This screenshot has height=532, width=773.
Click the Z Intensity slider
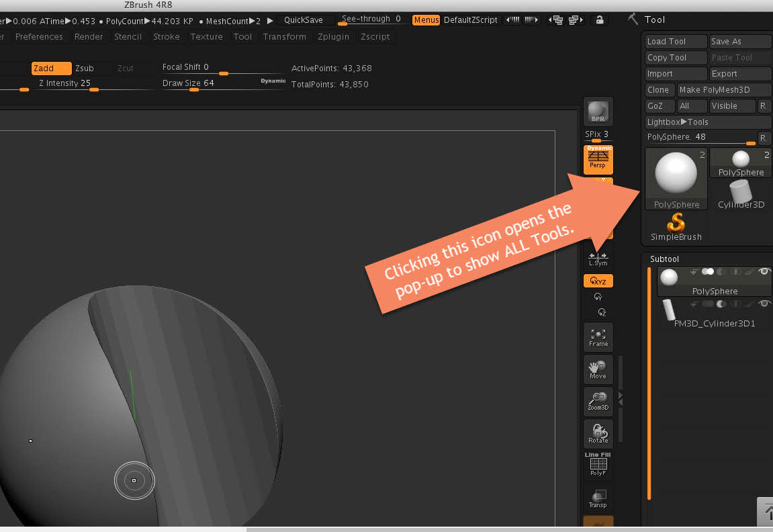pos(93,84)
